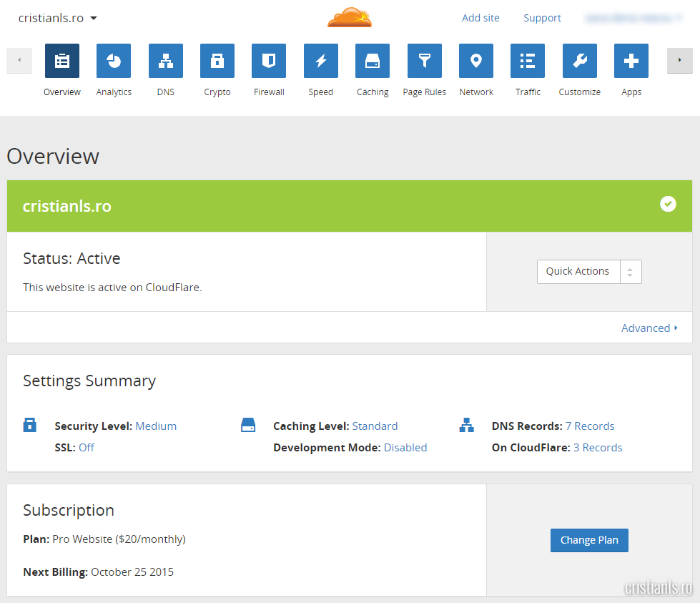Expand the Advanced section
The width and height of the screenshot is (700, 603).
[649, 328]
